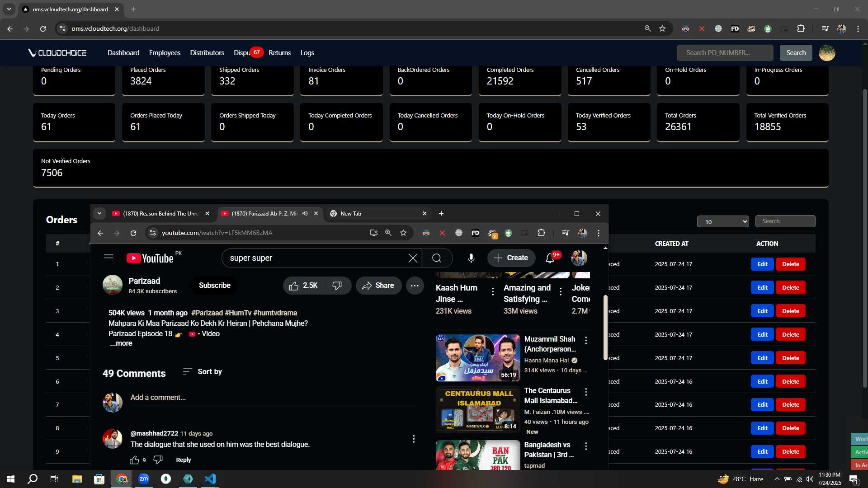Open Extensions puzzle icon in YouTube window
The image size is (868, 488).
pos(542,233)
